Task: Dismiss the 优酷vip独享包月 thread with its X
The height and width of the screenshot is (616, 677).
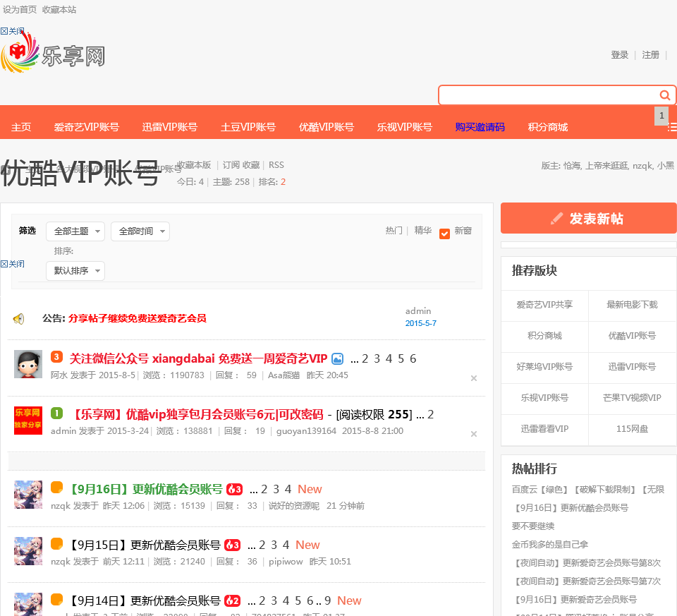Action: click(474, 434)
